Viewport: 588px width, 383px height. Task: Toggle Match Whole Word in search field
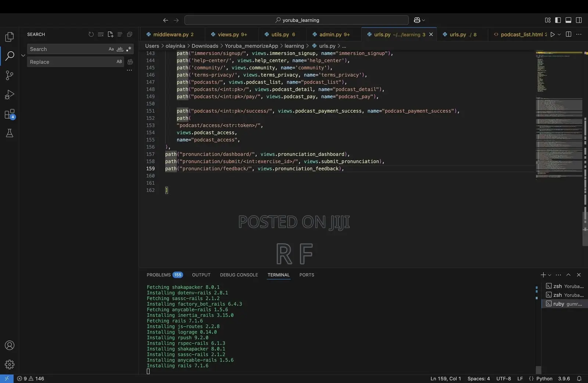[x=120, y=49]
